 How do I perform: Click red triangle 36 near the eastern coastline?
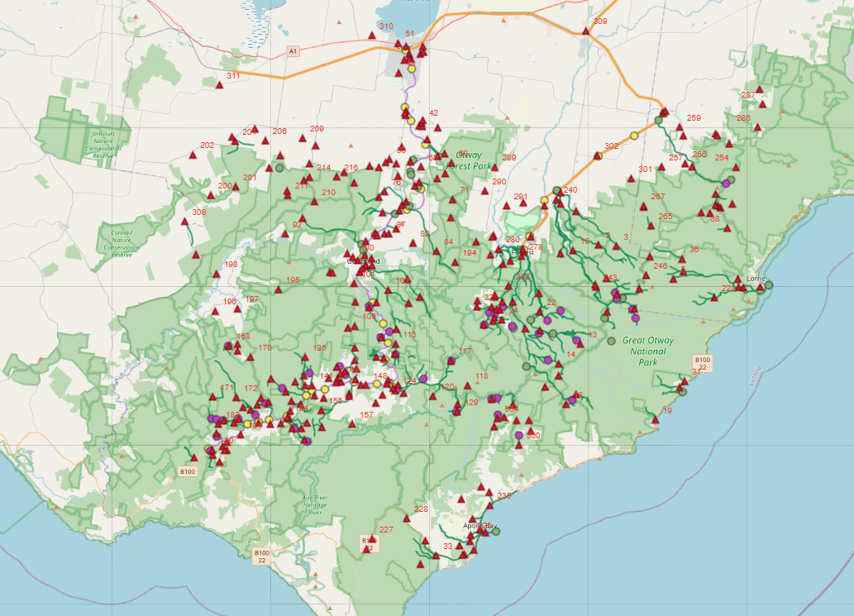682,259
